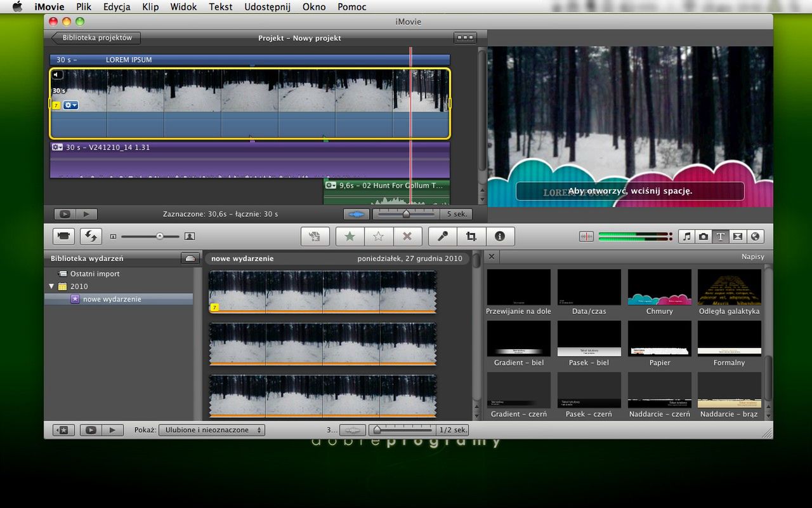Show the transitions browser
812x508 pixels.
click(x=737, y=236)
